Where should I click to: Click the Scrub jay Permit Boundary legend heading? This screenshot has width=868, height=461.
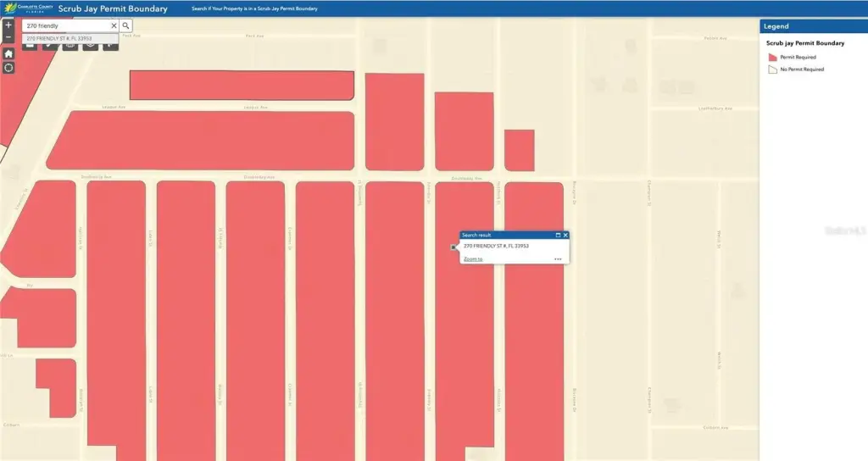(804, 42)
